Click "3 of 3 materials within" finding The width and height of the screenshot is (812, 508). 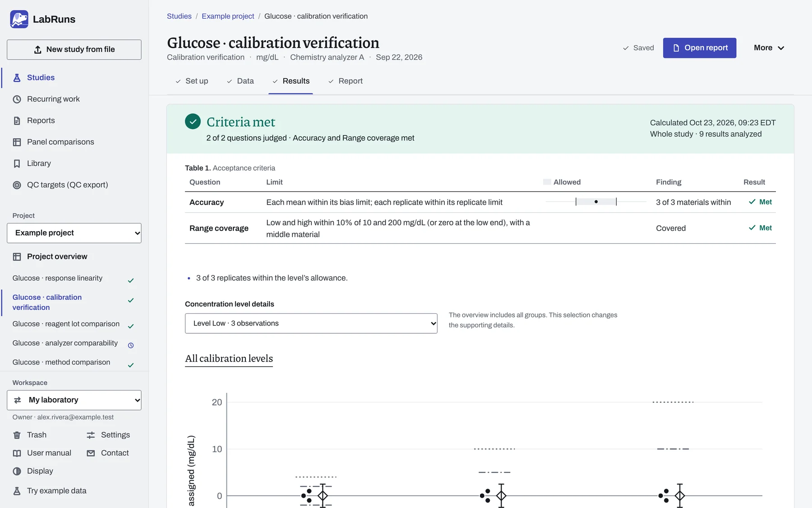pos(693,202)
